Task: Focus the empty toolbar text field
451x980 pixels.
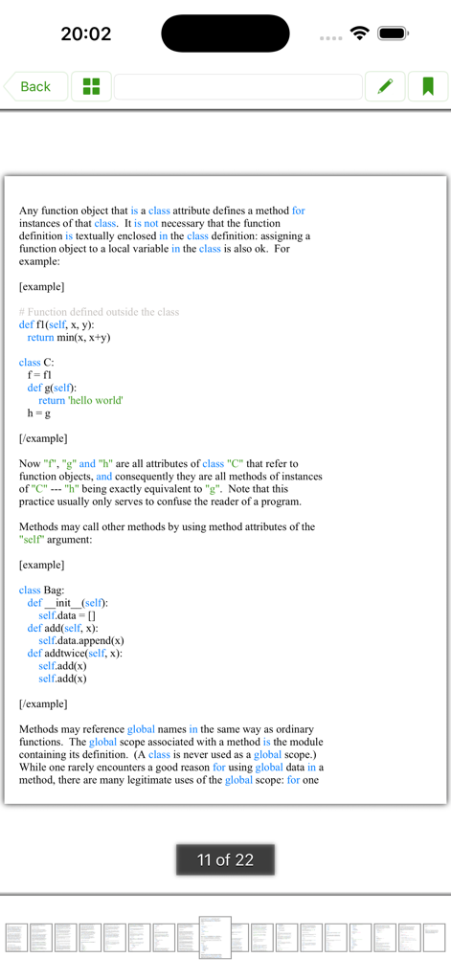Action: (238, 86)
